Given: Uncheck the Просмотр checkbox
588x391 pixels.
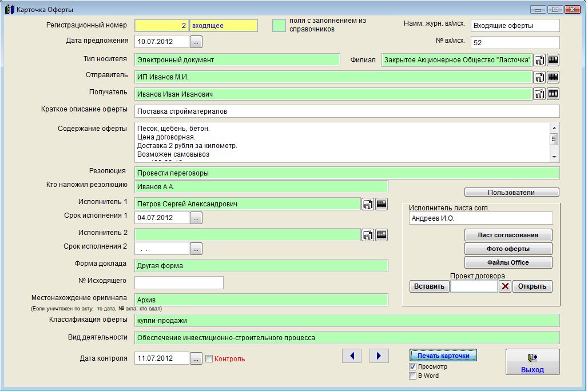Looking at the screenshot, I should [412, 367].
